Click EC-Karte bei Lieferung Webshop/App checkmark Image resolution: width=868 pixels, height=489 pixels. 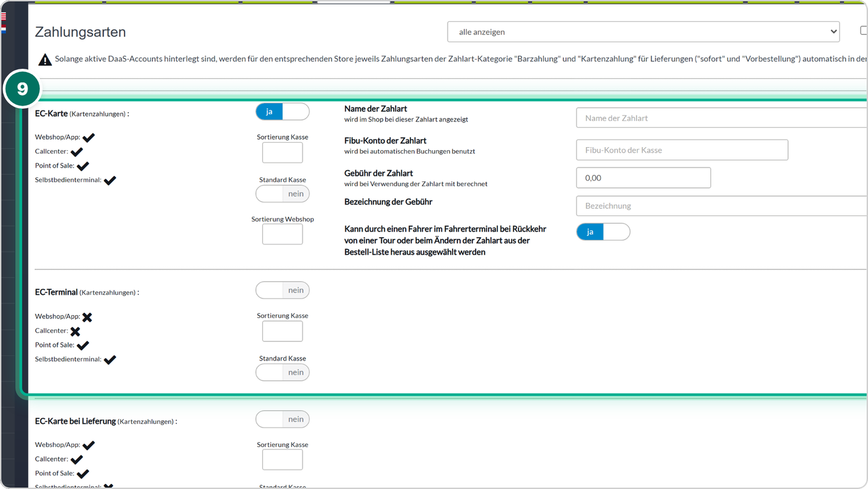coord(89,445)
